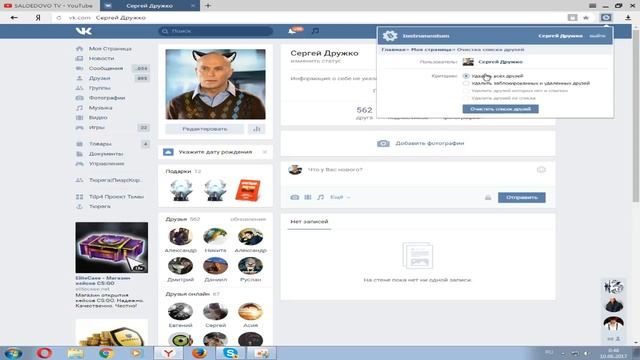This screenshot has height=360, width=640.
Task: Click the Документы icon in sidebar
Action: (80, 154)
